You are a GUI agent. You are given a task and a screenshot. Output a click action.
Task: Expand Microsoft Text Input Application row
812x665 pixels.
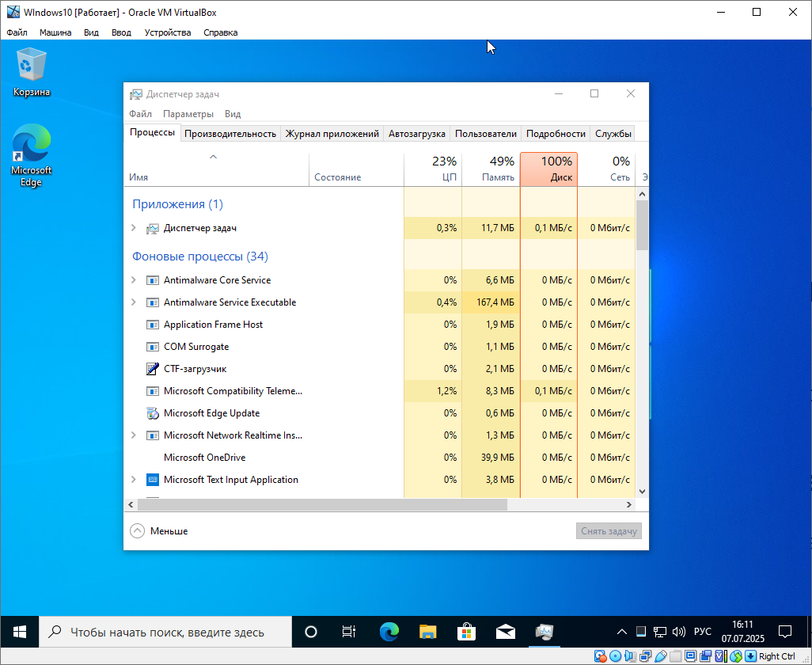134,480
